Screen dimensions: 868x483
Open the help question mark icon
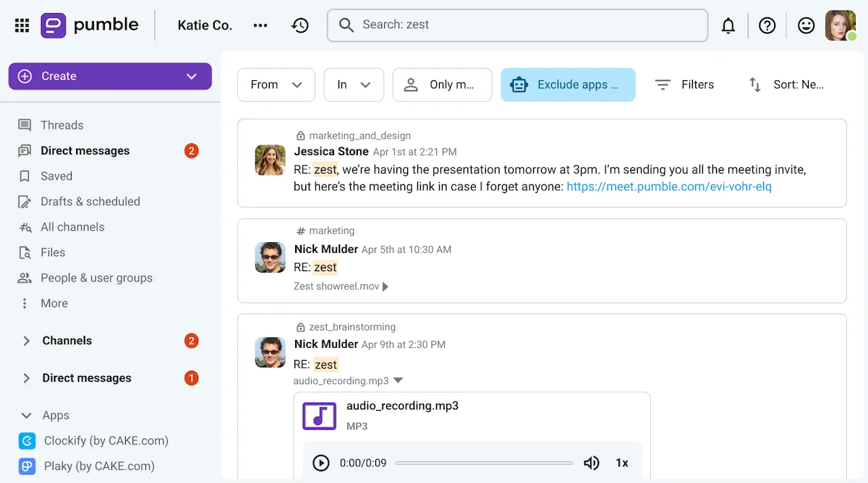tap(767, 25)
